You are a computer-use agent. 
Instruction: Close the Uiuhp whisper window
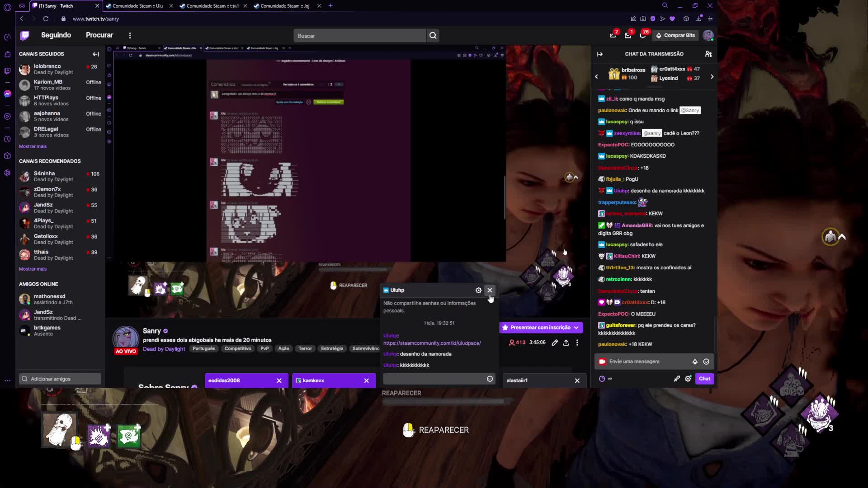click(490, 290)
